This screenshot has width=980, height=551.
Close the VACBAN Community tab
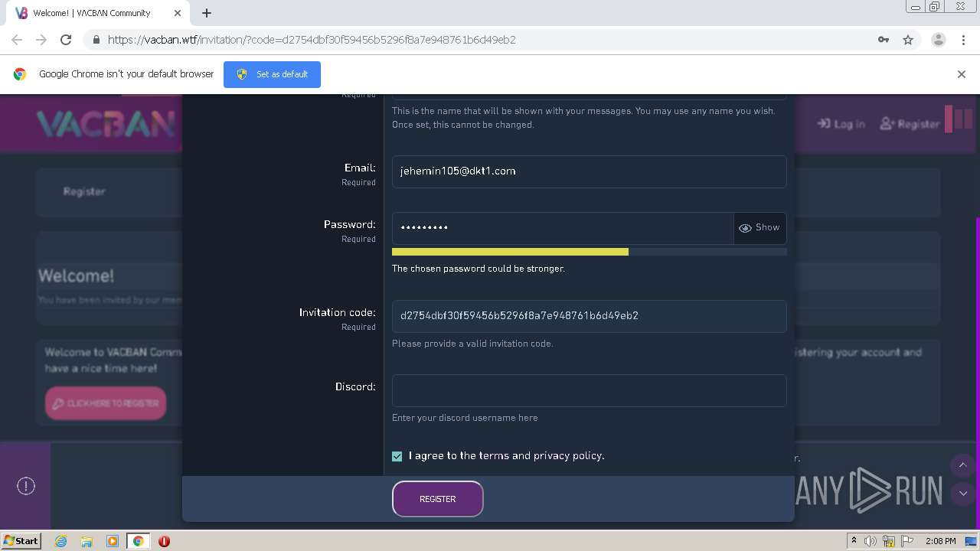click(178, 13)
